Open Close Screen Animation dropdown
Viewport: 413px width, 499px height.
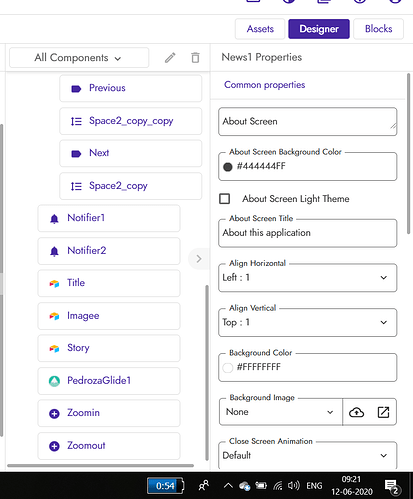[x=307, y=455]
